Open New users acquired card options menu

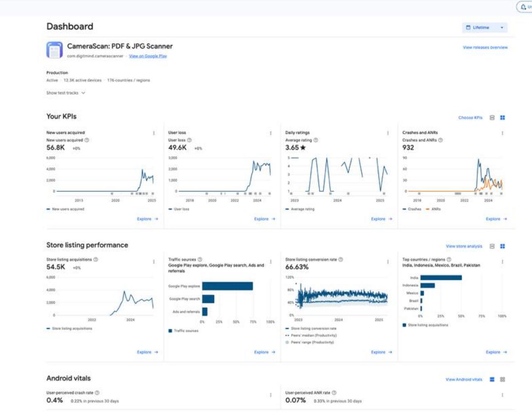154,133
